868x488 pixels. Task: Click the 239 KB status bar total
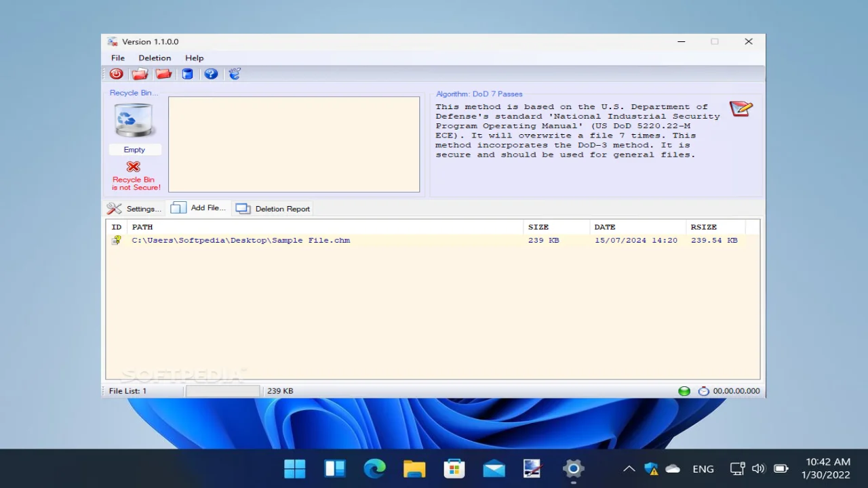280,391
